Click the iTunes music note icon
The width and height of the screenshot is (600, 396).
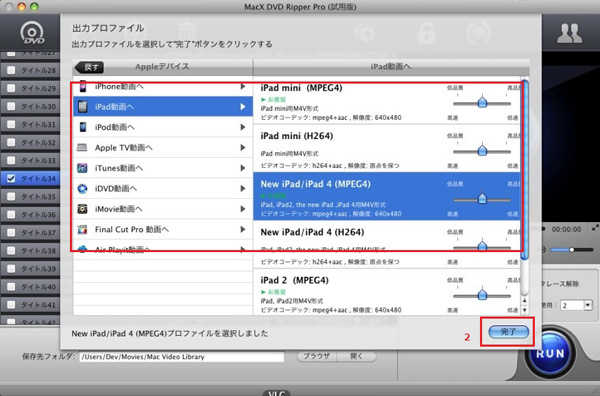coord(82,168)
